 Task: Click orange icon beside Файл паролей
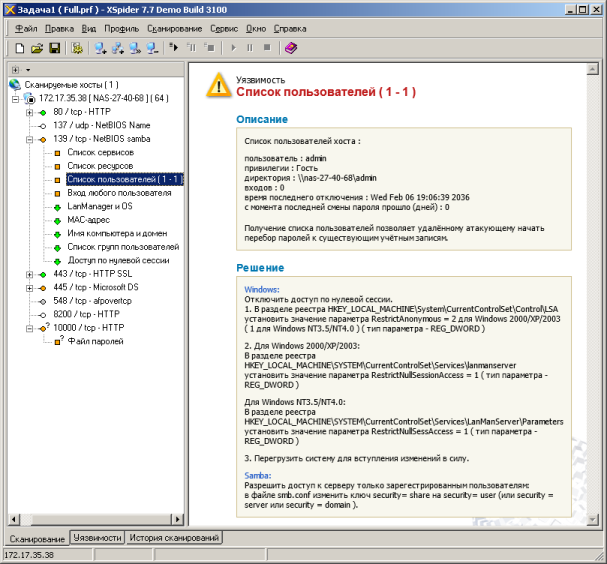tap(58, 341)
